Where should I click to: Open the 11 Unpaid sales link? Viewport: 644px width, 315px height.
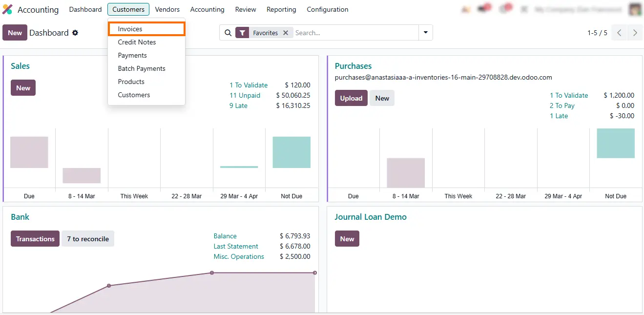pos(245,95)
